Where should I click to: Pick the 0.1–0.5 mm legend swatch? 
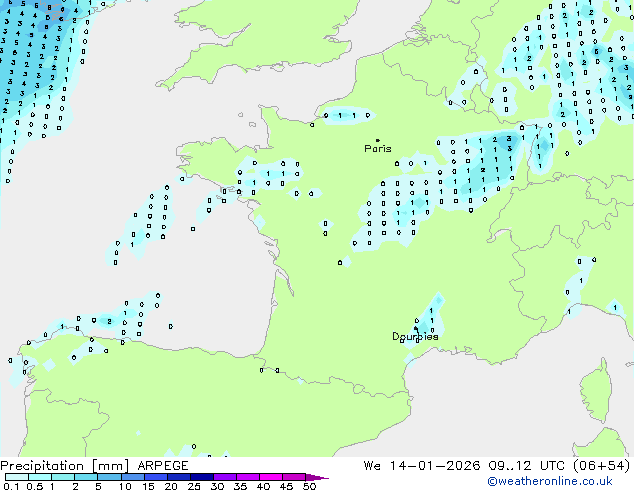pos(17,477)
